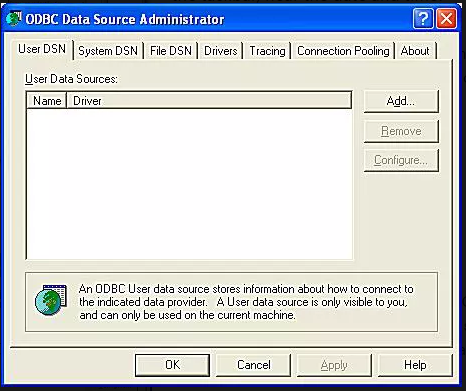Close the ODBC Data Source Administrator window
Image resolution: width=466 pixels, height=391 pixels.
pyautogui.click(x=447, y=19)
